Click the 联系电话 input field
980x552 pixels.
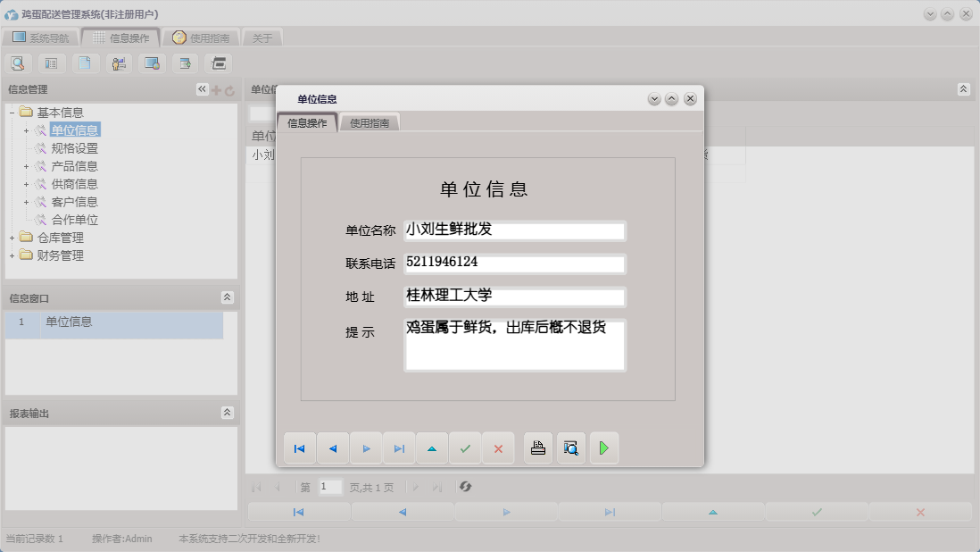click(515, 263)
